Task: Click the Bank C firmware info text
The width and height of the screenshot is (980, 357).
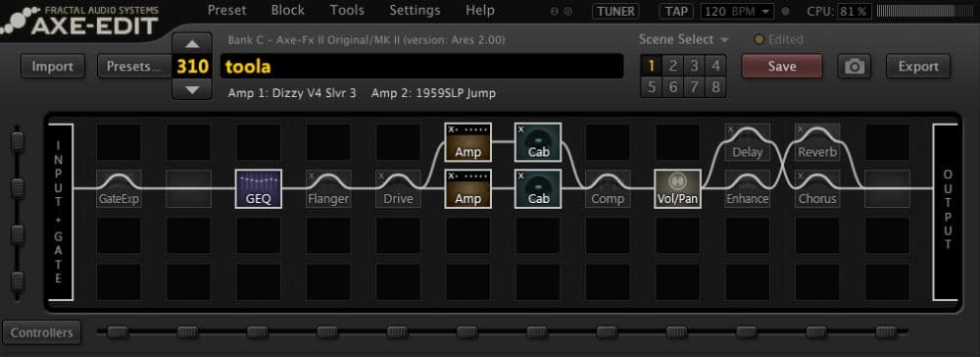Action: tap(367, 40)
